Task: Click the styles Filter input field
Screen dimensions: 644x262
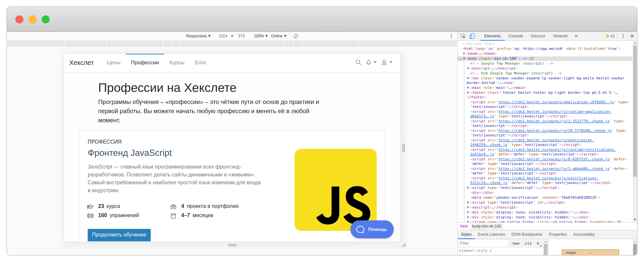Action: pos(483,243)
